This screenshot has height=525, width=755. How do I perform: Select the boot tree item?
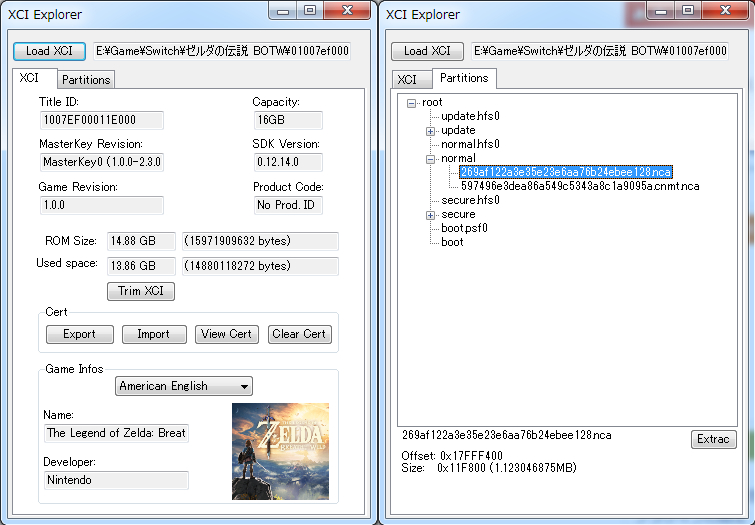point(452,242)
